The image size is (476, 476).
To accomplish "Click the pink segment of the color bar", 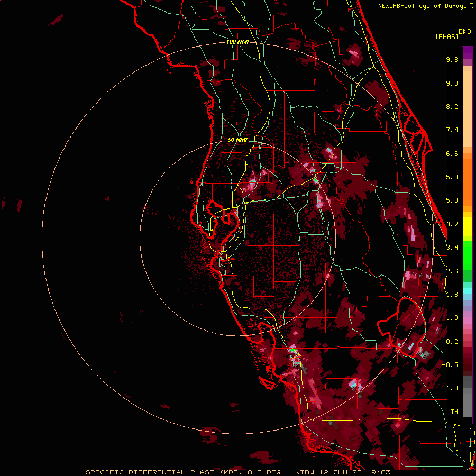I will point(467,321).
